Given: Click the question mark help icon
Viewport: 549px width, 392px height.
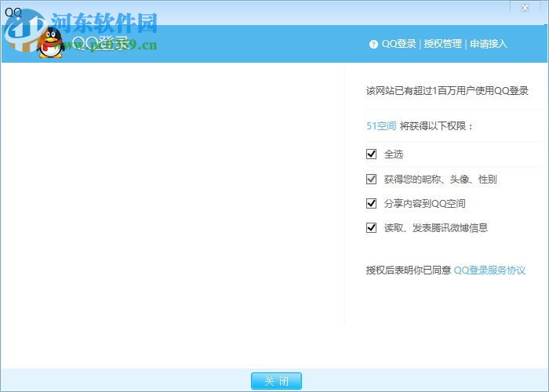Looking at the screenshot, I should point(373,44).
